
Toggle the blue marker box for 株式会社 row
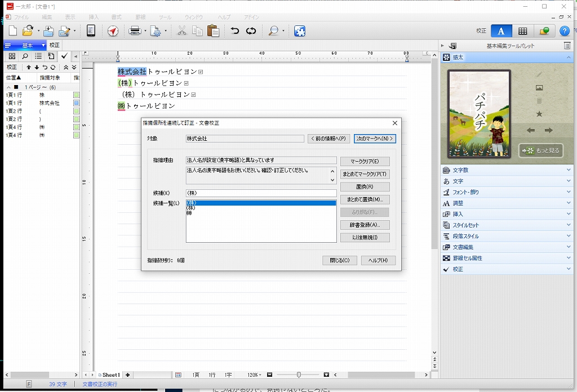tap(76, 104)
